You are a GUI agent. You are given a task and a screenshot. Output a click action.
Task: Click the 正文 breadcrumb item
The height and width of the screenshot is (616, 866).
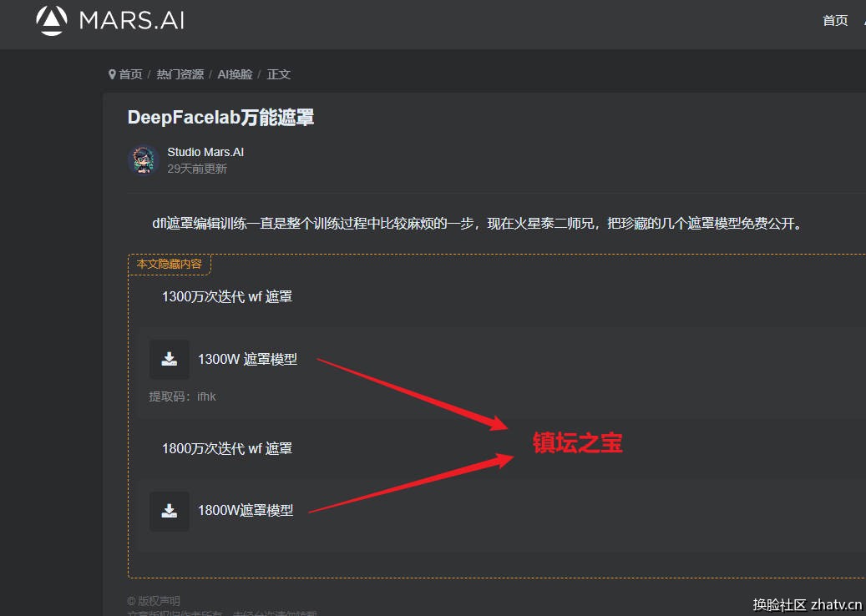click(x=278, y=74)
